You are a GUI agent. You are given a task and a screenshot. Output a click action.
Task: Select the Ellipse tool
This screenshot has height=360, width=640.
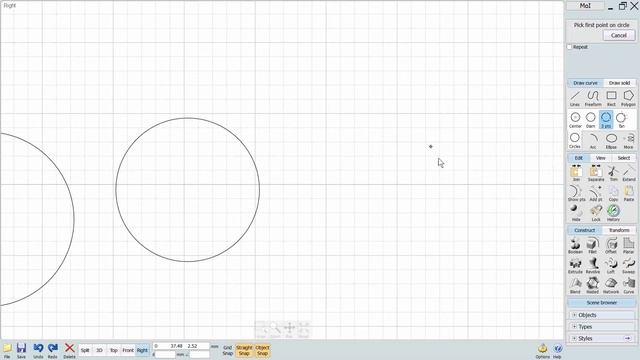[611, 141]
